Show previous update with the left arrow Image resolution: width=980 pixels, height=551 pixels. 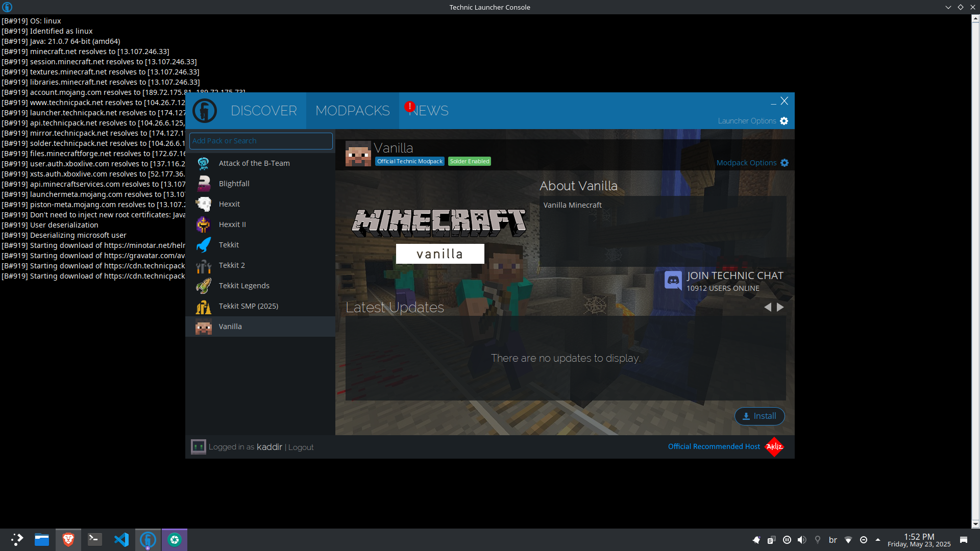(x=767, y=307)
